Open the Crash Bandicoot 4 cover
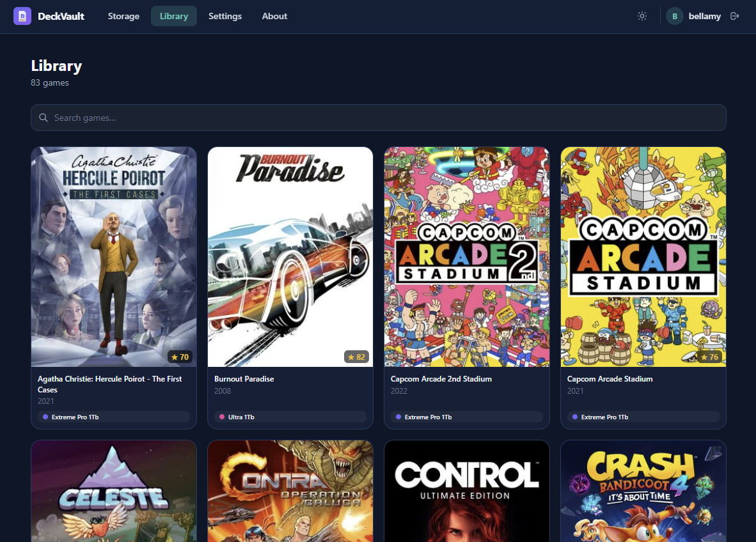756x542 pixels. click(x=643, y=491)
